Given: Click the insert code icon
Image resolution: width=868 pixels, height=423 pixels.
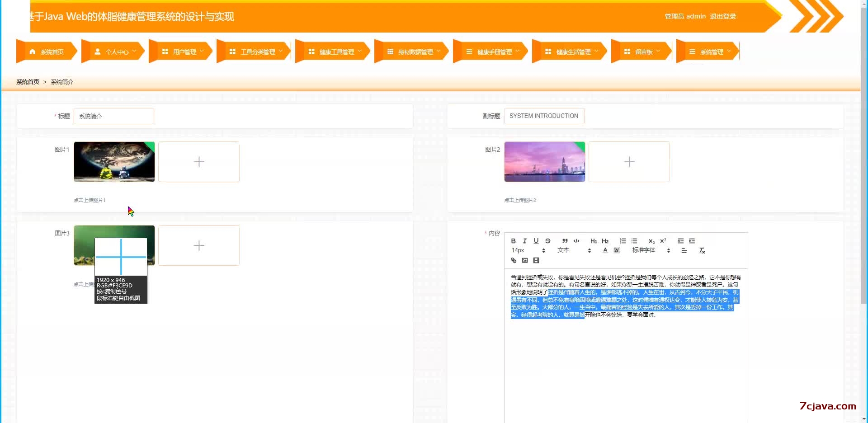Looking at the screenshot, I should tap(576, 241).
